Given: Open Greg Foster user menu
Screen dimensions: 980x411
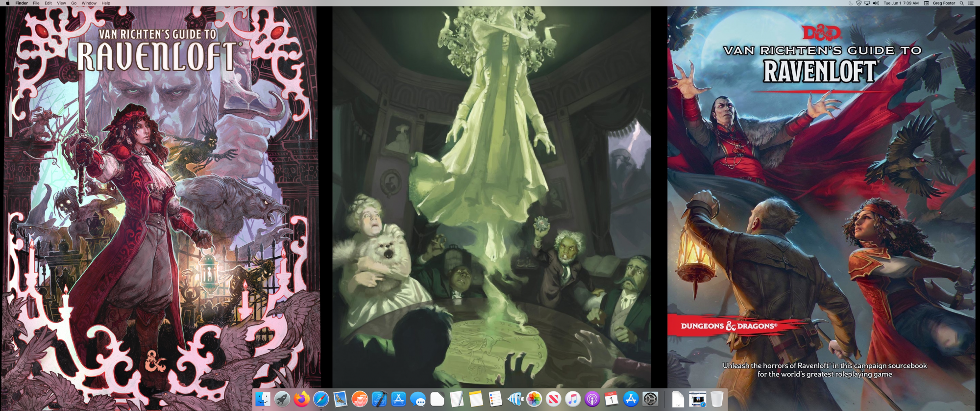Looking at the screenshot, I should pos(944,3).
